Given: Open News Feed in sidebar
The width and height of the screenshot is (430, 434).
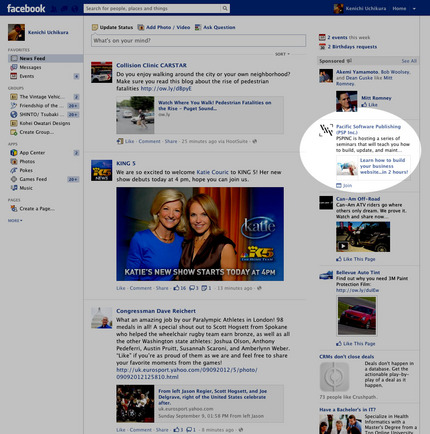Looking at the screenshot, I should pos(45,58).
